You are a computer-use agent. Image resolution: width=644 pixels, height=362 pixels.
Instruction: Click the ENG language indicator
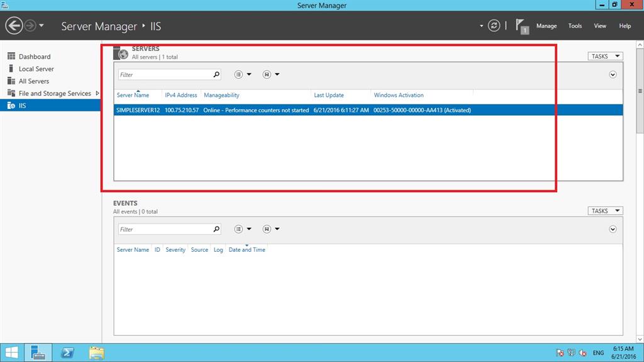click(598, 353)
